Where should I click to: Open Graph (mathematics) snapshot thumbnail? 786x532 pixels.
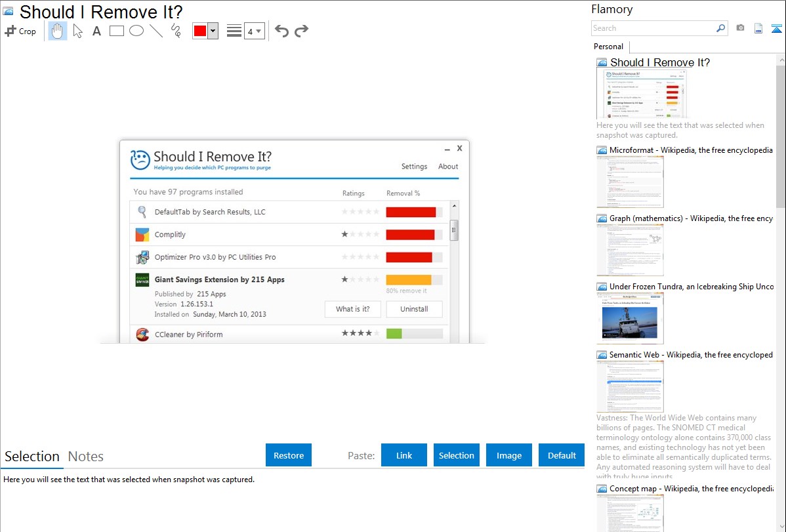click(x=630, y=250)
